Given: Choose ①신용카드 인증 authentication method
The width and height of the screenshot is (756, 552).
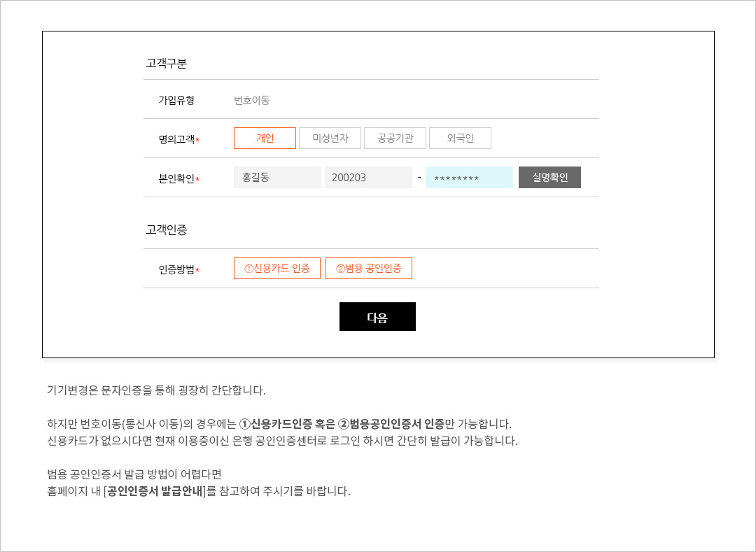Looking at the screenshot, I should coord(276,269).
